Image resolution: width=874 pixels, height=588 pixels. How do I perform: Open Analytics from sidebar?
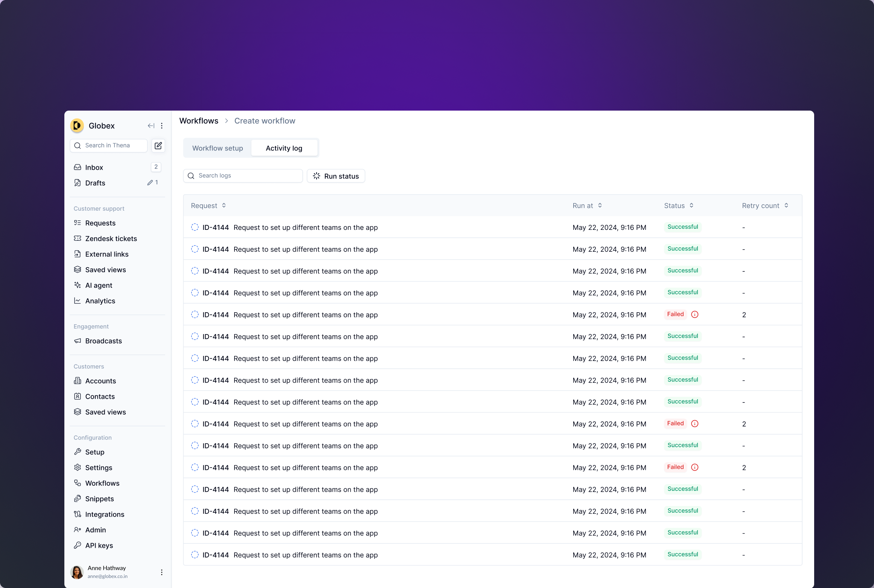[100, 301]
